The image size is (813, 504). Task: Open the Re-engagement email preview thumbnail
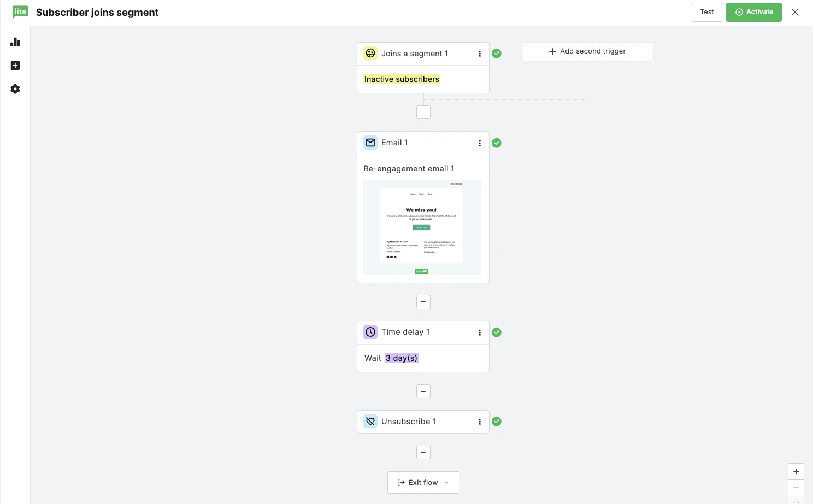coord(422,227)
